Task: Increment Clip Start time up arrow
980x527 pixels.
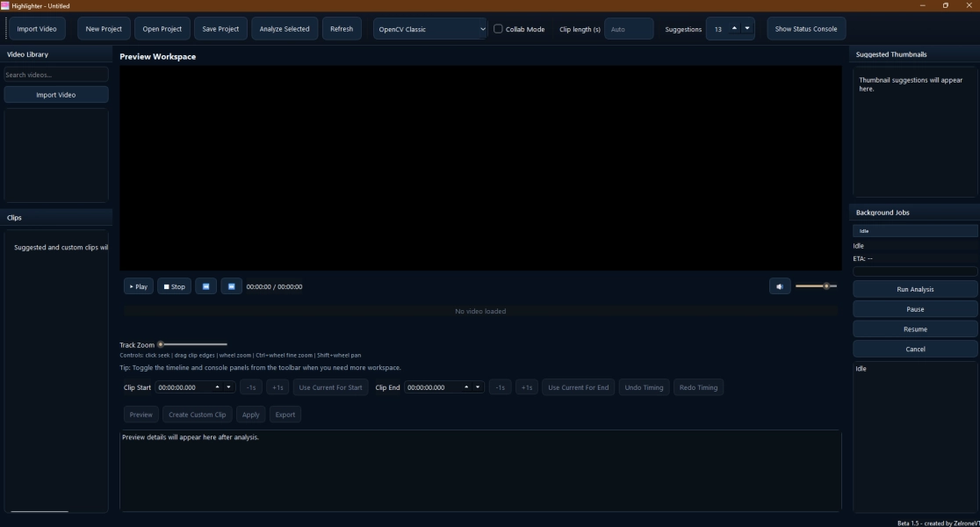Action: coord(218,387)
